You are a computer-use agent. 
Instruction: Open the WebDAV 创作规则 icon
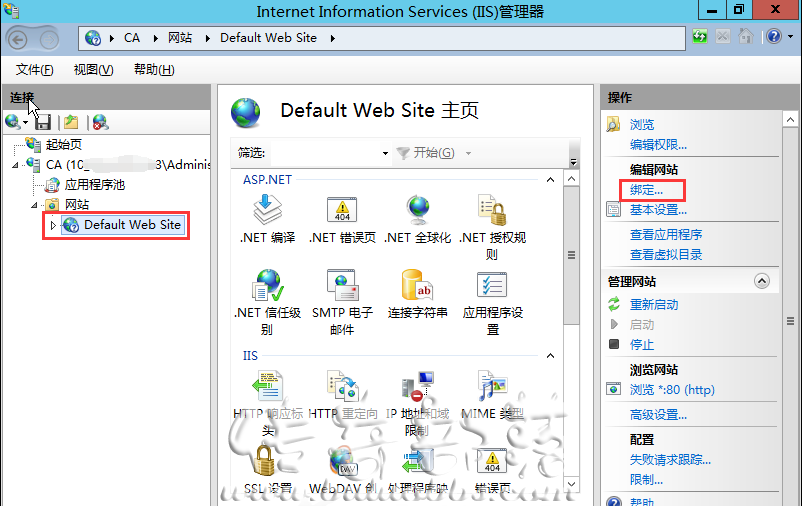coord(342,460)
